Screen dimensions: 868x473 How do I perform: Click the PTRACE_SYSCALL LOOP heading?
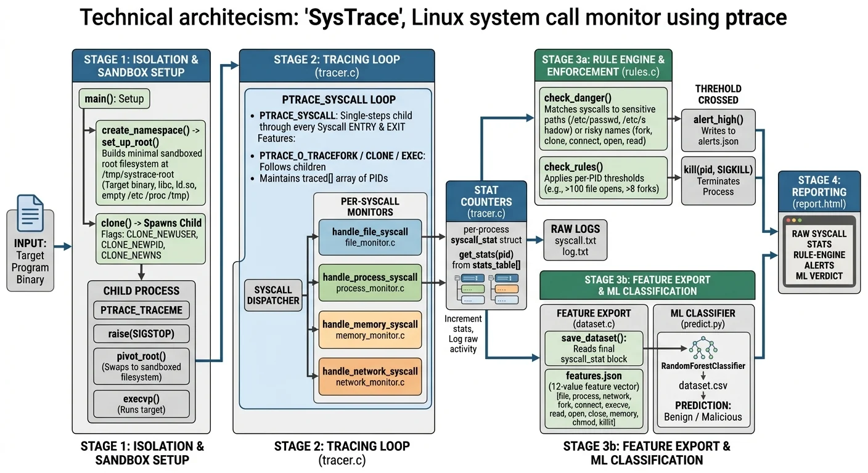[x=338, y=99]
